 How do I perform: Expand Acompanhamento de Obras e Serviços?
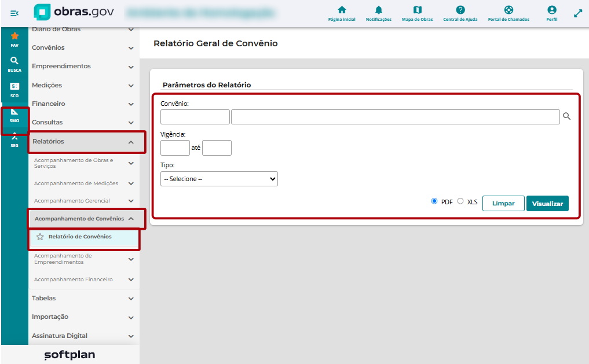pyautogui.click(x=84, y=163)
